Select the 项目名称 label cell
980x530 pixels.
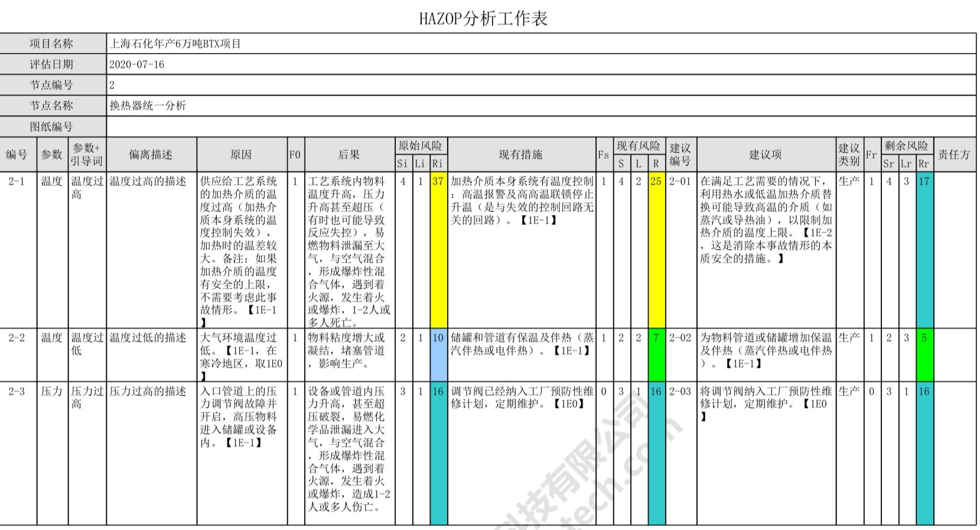point(53,44)
